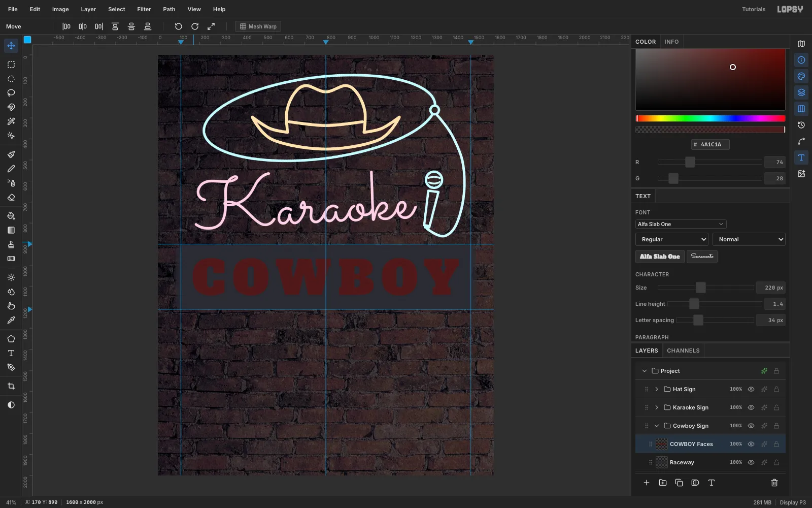Delete layer with trash icon
The height and width of the screenshot is (508, 812).
coord(774,483)
